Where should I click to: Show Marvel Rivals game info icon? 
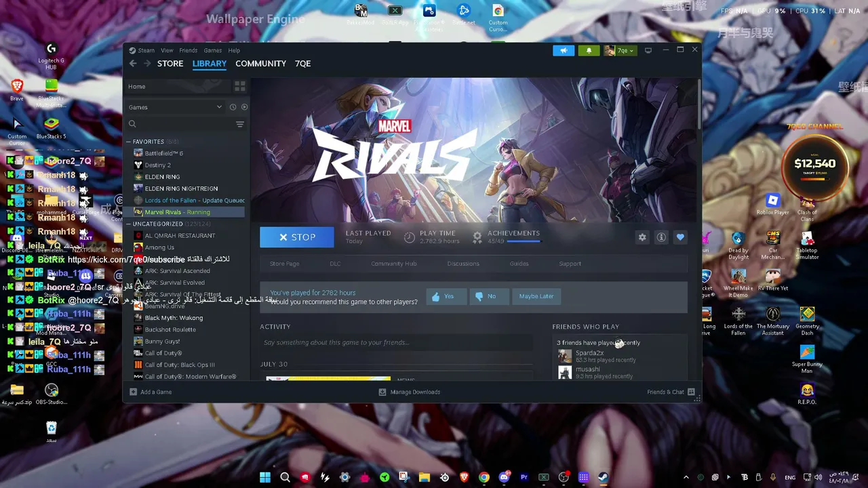pyautogui.click(x=661, y=237)
